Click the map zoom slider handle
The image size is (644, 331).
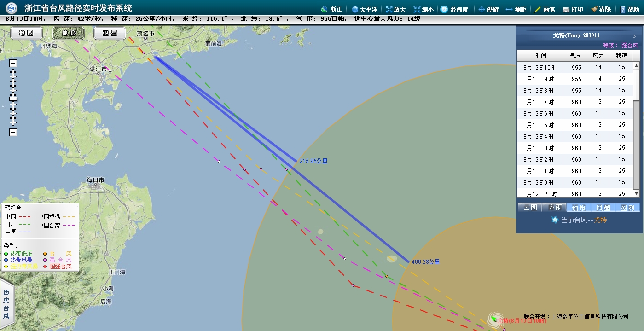point(13,99)
